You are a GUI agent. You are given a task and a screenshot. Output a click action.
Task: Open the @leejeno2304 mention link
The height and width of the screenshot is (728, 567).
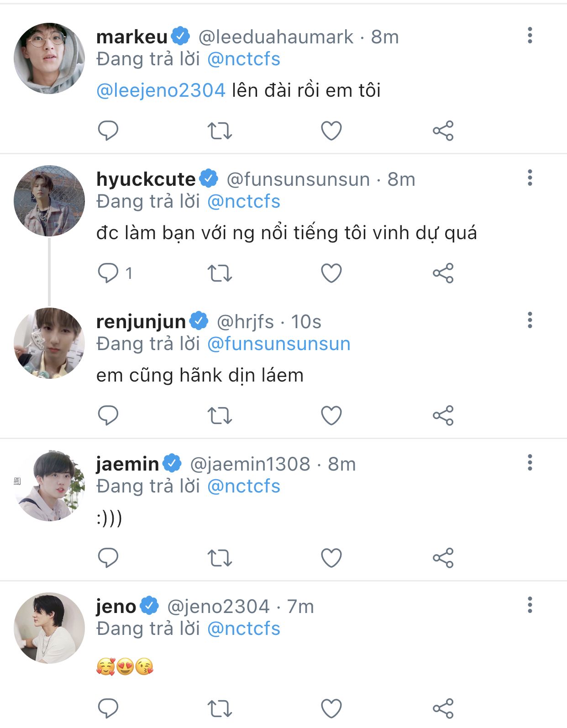(161, 90)
